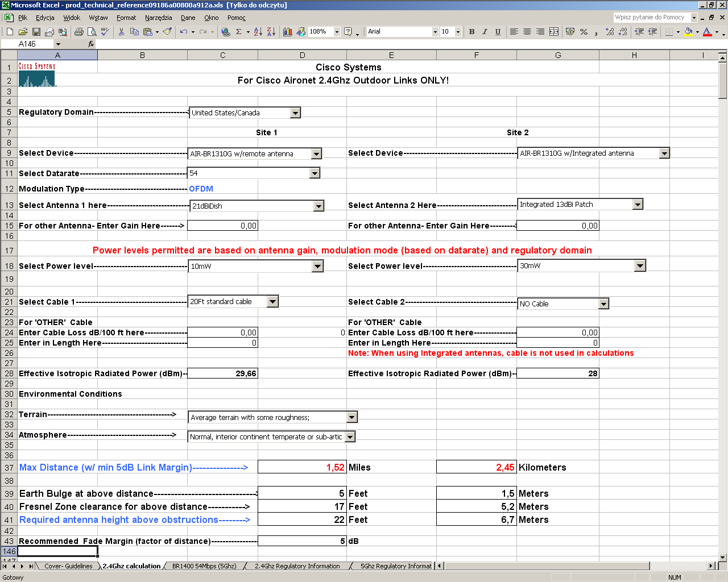The width and height of the screenshot is (728, 582).
Task: Open the Dane menu
Action: pyautogui.click(x=188, y=18)
